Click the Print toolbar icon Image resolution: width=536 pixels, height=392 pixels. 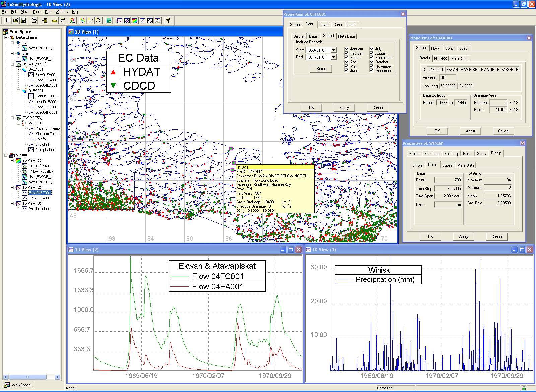pos(33,21)
